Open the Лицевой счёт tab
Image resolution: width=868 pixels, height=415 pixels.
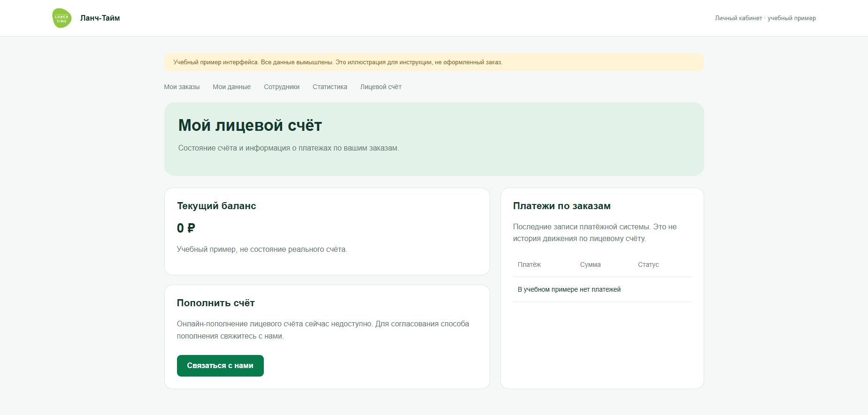(x=381, y=87)
